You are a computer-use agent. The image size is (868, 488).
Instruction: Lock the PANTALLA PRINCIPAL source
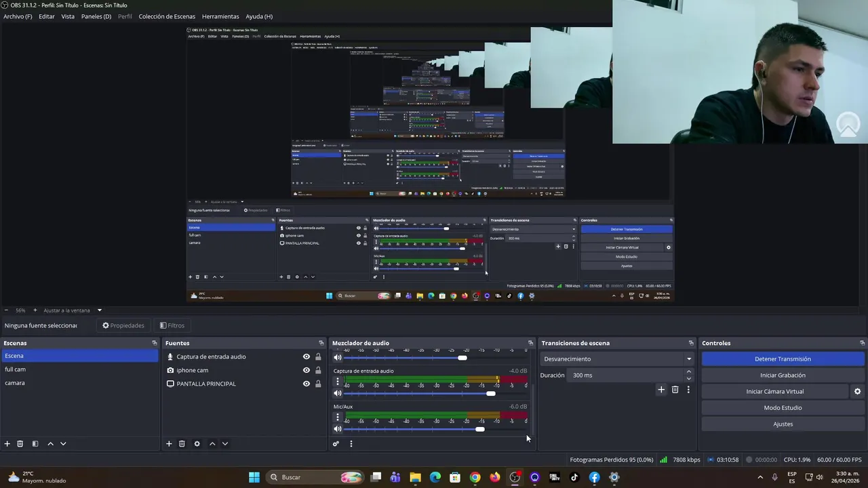click(318, 384)
